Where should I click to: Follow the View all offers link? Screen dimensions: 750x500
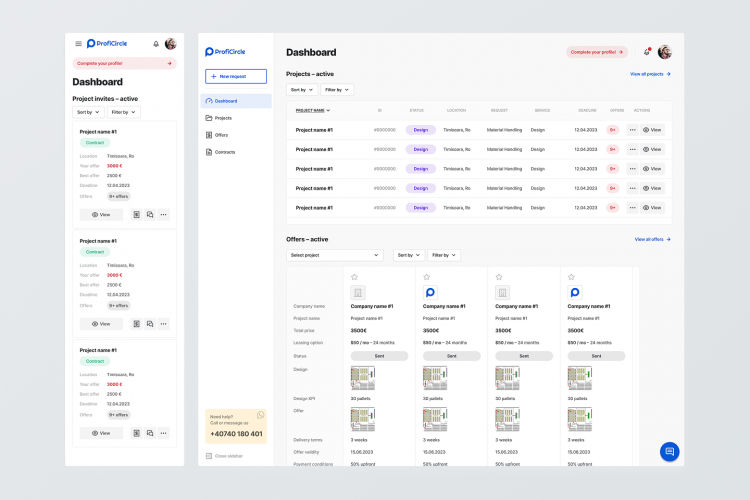[x=652, y=239]
